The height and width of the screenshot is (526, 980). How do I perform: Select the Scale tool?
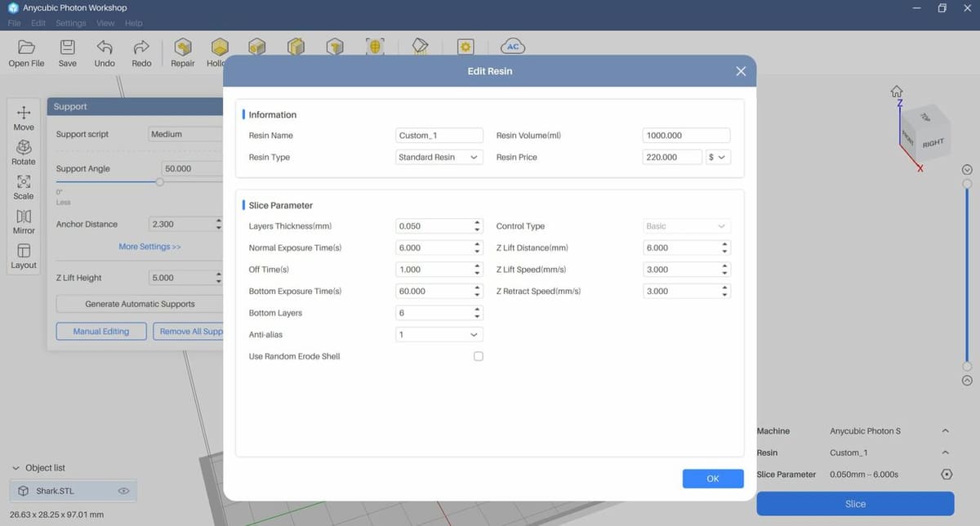tap(24, 187)
